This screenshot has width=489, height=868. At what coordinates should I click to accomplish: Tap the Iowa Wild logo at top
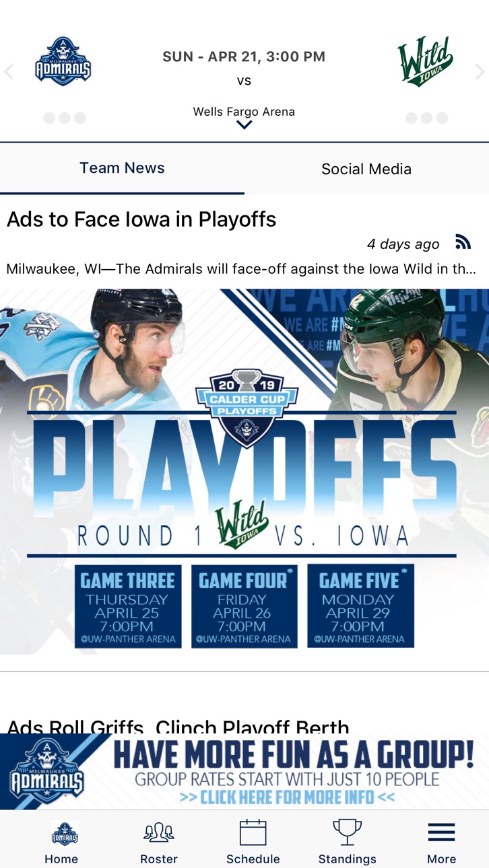(x=425, y=62)
